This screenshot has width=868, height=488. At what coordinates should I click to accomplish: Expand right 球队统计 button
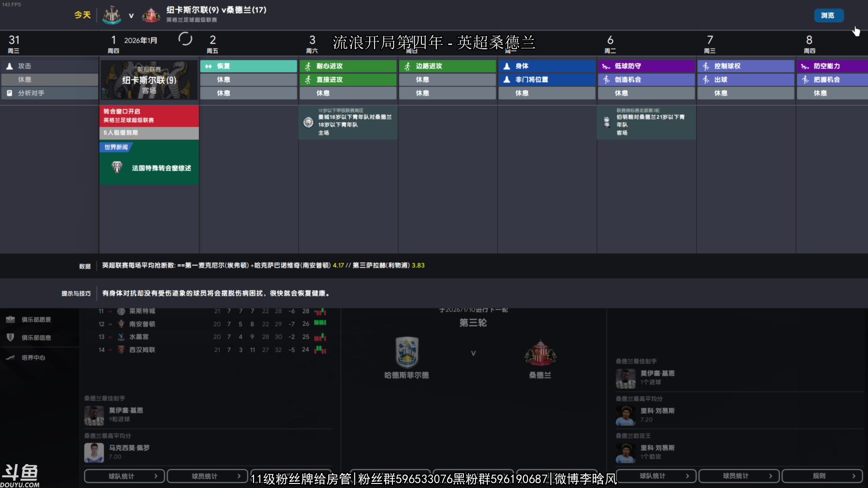click(x=656, y=476)
